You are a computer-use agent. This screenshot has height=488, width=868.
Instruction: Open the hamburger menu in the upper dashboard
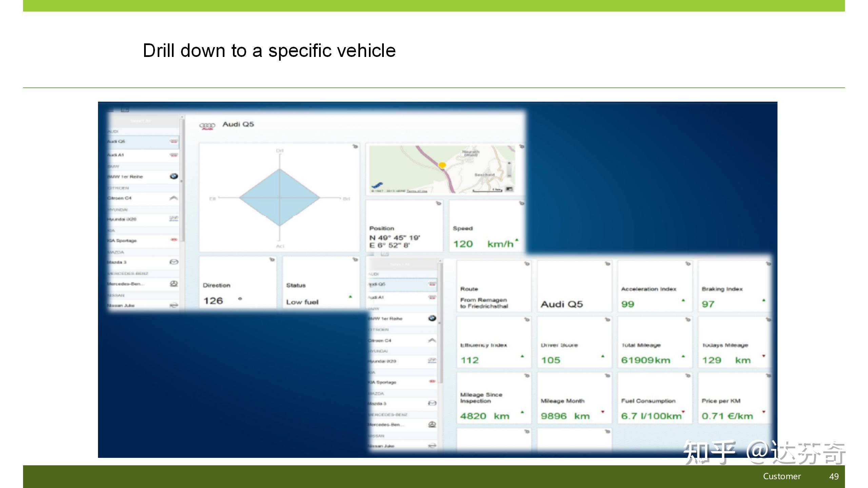click(x=110, y=109)
